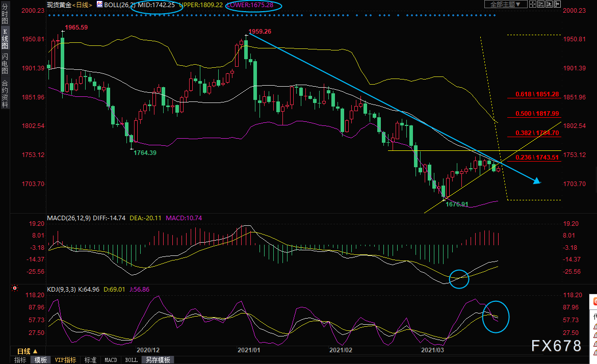Open the 闪电图 side tab

point(5,64)
